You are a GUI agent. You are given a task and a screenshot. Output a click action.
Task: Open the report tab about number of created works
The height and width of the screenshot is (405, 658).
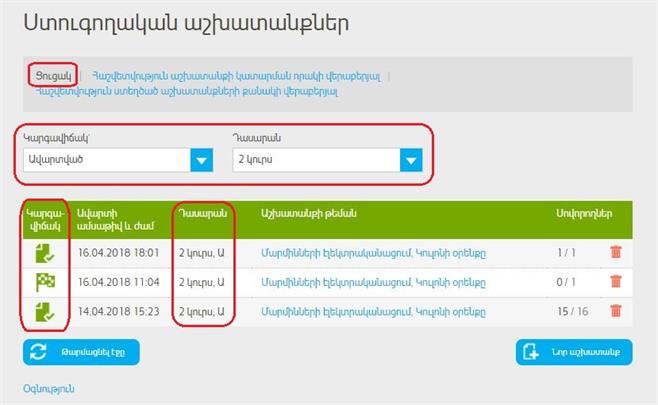(186, 92)
